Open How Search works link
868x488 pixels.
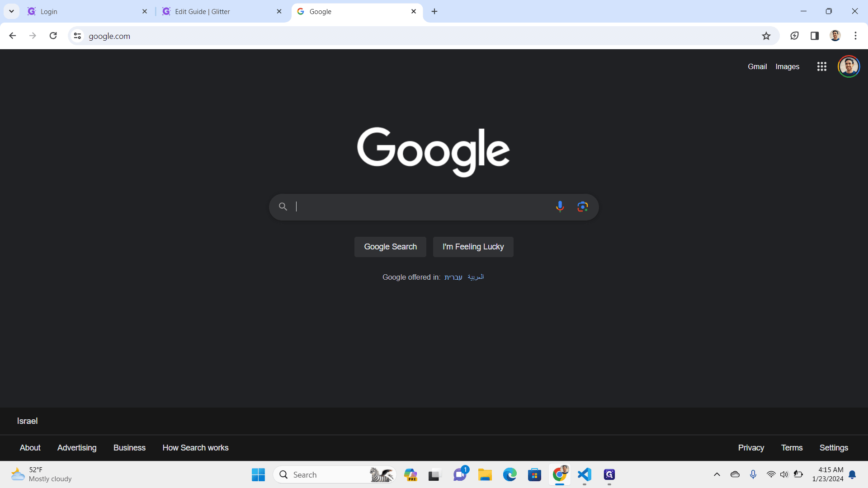tap(195, 448)
